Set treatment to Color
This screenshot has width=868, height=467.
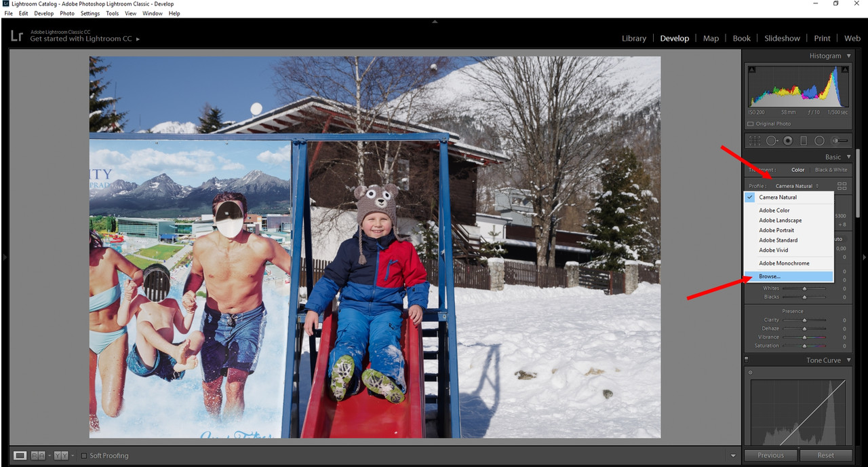798,170
